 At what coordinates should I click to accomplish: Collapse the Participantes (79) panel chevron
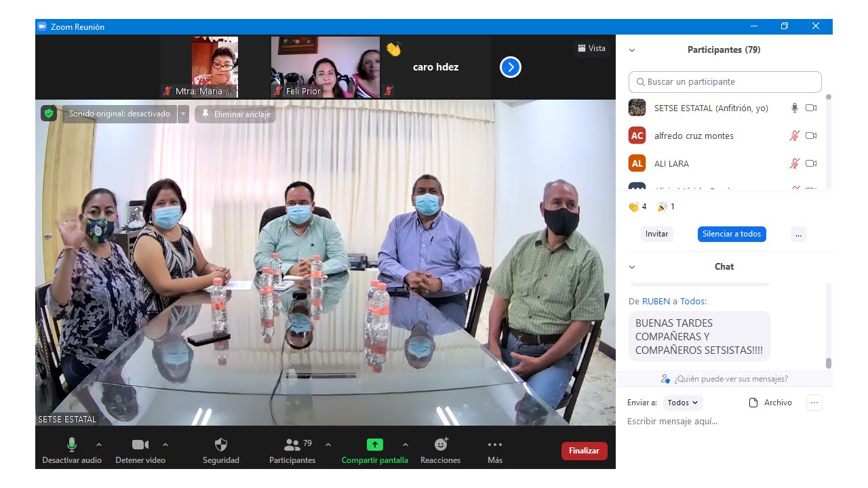632,50
